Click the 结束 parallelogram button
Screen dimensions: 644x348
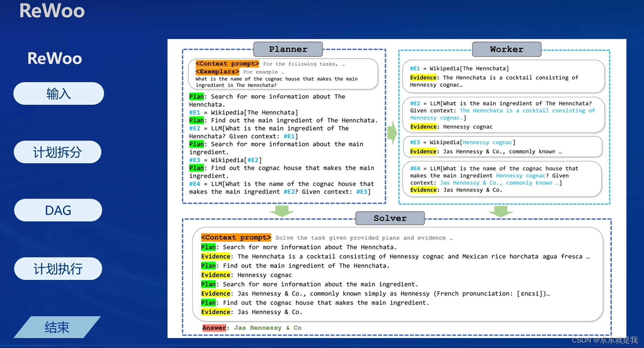pos(57,327)
